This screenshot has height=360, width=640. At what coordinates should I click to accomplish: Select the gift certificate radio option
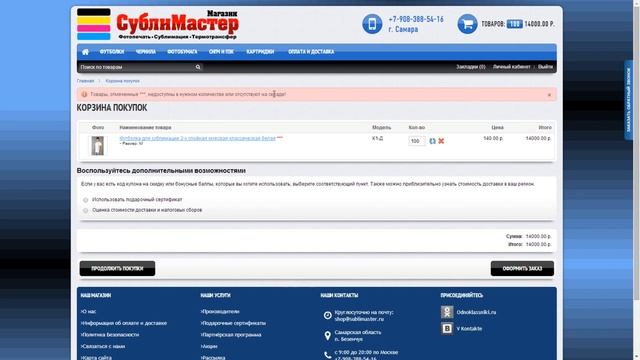(85, 200)
